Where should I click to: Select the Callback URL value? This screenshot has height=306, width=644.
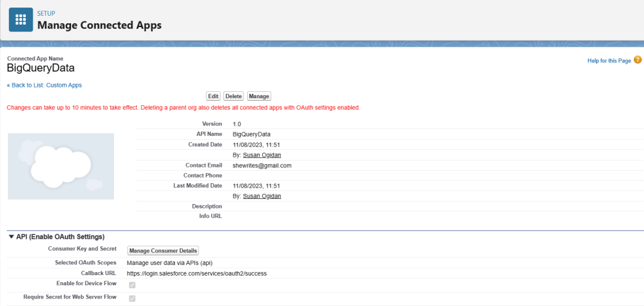click(197, 273)
